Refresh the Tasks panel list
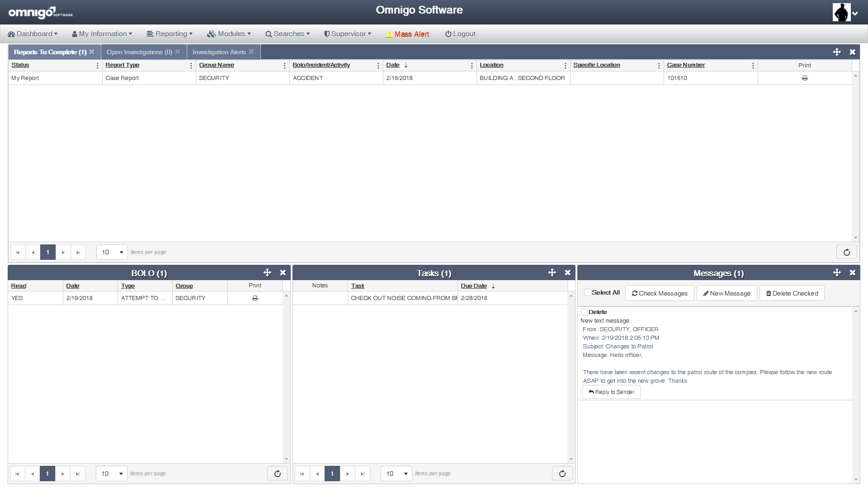 (x=562, y=474)
